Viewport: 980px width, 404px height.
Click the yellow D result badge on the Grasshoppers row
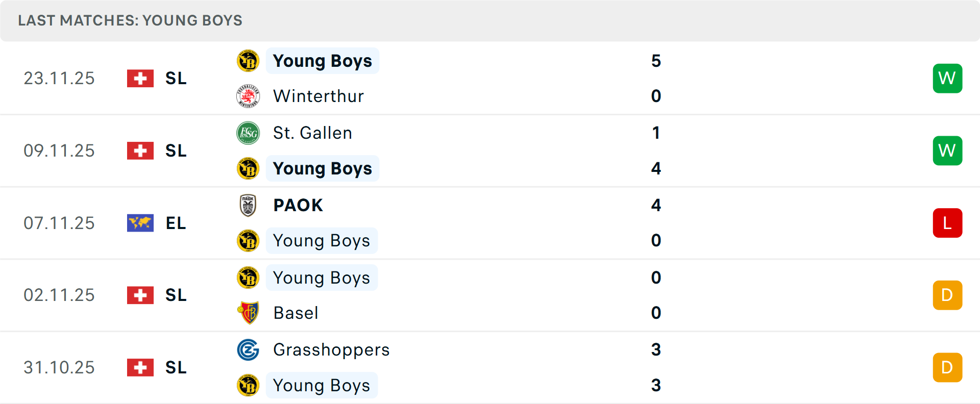pos(947,367)
